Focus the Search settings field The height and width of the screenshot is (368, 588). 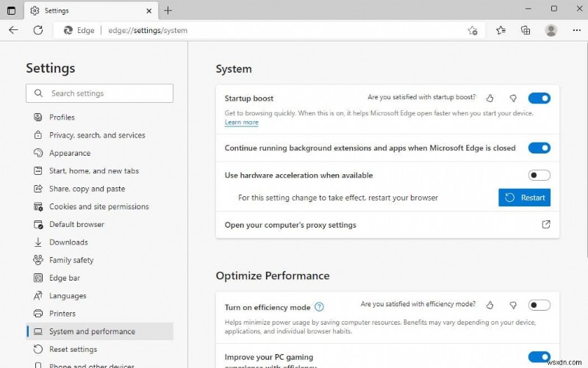coord(99,93)
